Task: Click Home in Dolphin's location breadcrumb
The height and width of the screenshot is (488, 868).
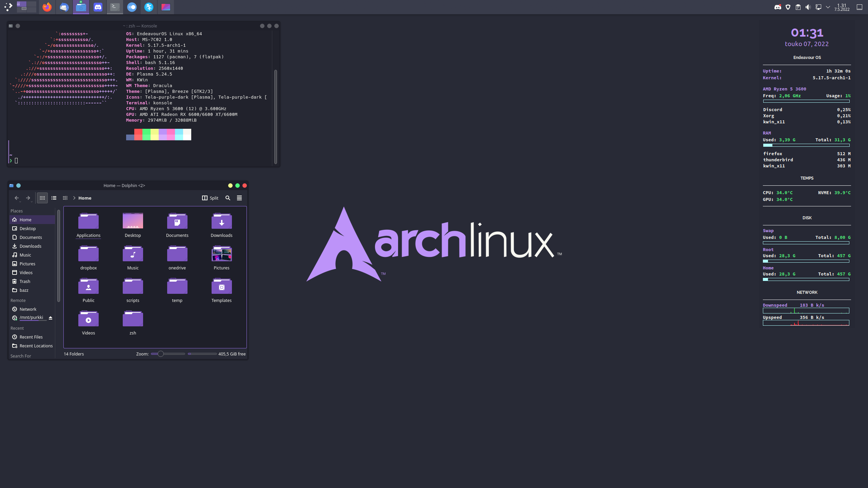Action: pos(85,198)
